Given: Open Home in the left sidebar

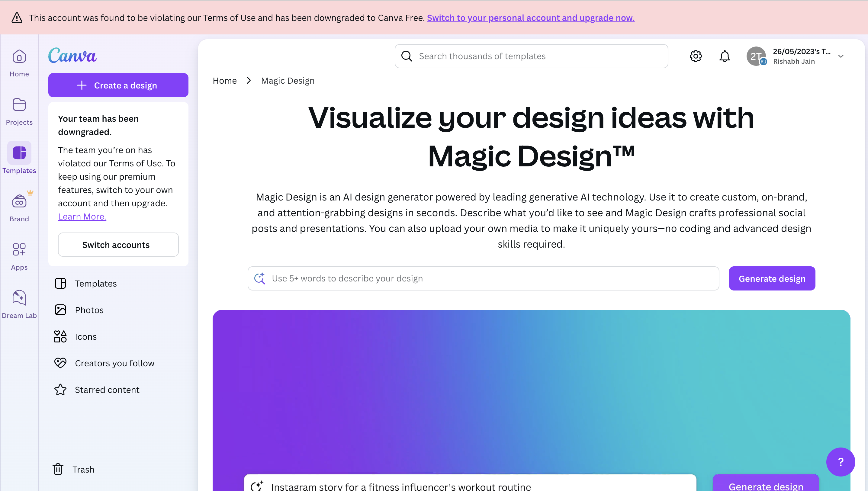Looking at the screenshot, I should coord(19,64).
